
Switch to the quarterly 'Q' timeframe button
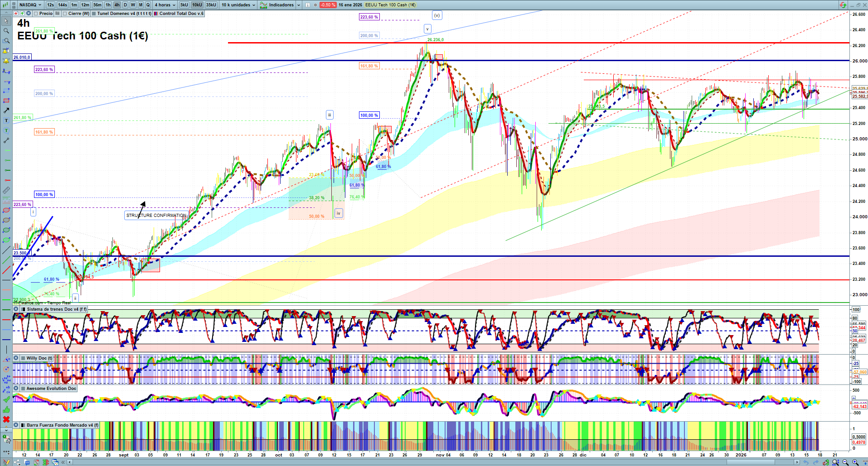pos(148,5)
